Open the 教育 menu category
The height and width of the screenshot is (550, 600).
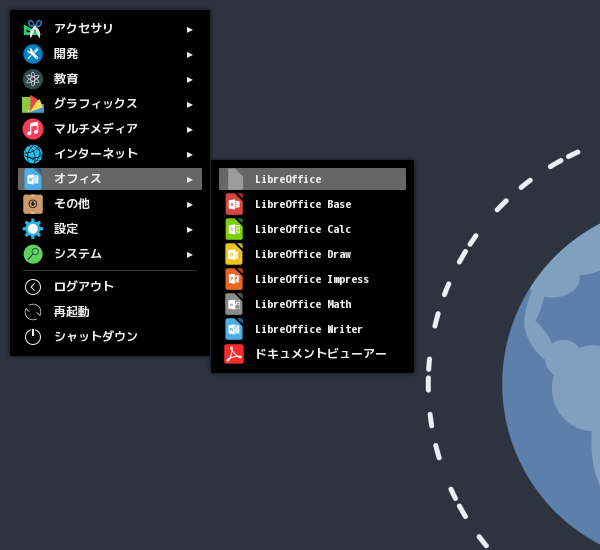tap(110, 79)
